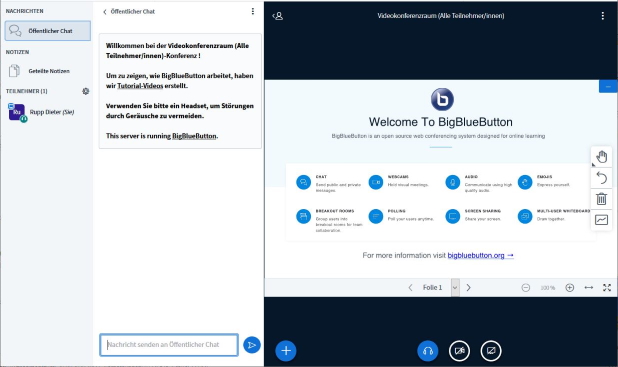Click the Videokonferenzraum room title

[x=441, y=16]
